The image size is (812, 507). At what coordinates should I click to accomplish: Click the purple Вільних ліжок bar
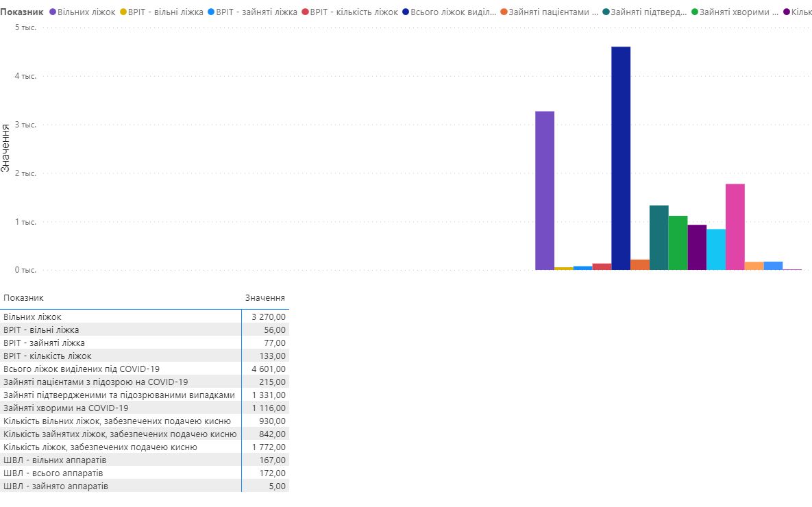tap(544, 190)
